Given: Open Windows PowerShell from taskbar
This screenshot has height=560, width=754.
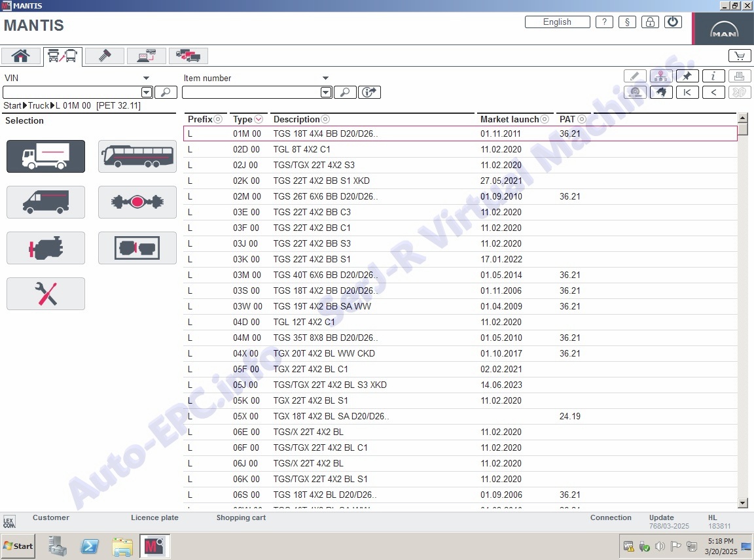Looking at the screenshot, I should [90, 546].
